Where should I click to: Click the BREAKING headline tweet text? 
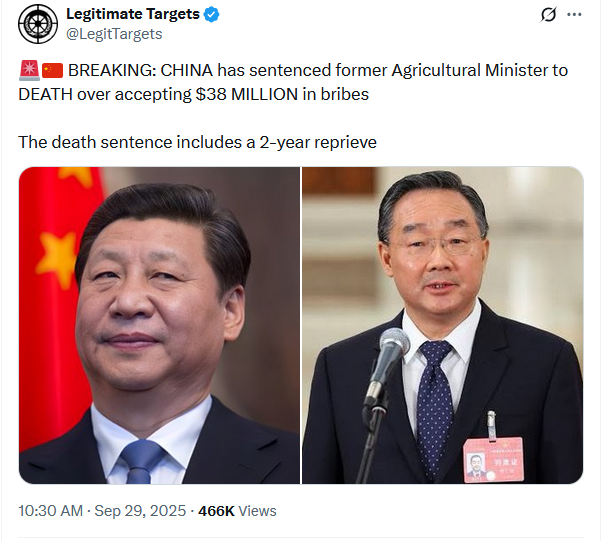(293, 82)
